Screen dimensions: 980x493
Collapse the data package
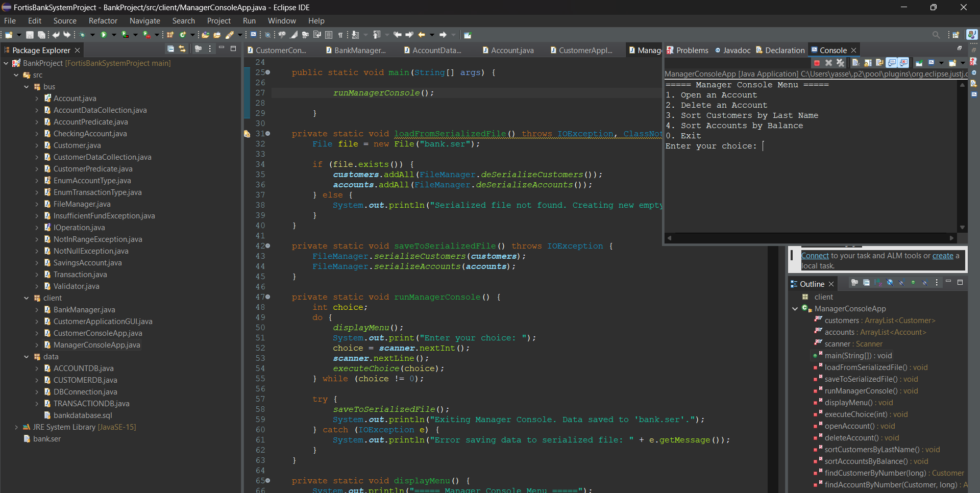[x=27, y=357]
